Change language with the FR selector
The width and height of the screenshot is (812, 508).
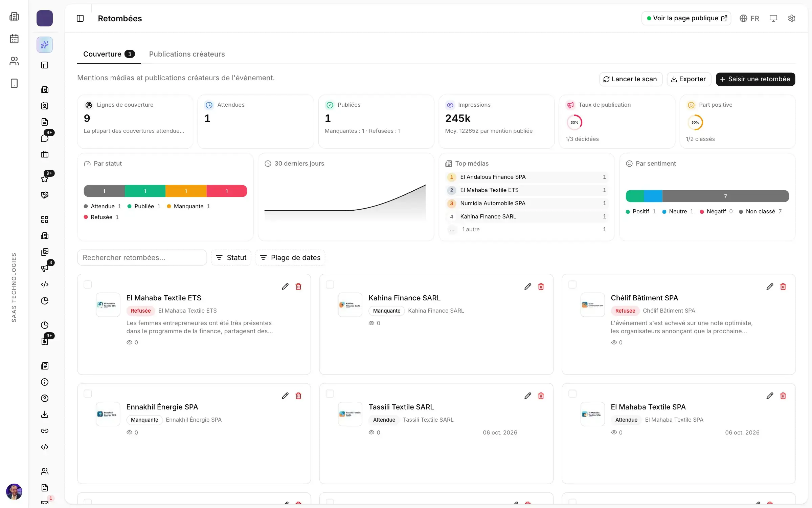click(x=749, y=18)
